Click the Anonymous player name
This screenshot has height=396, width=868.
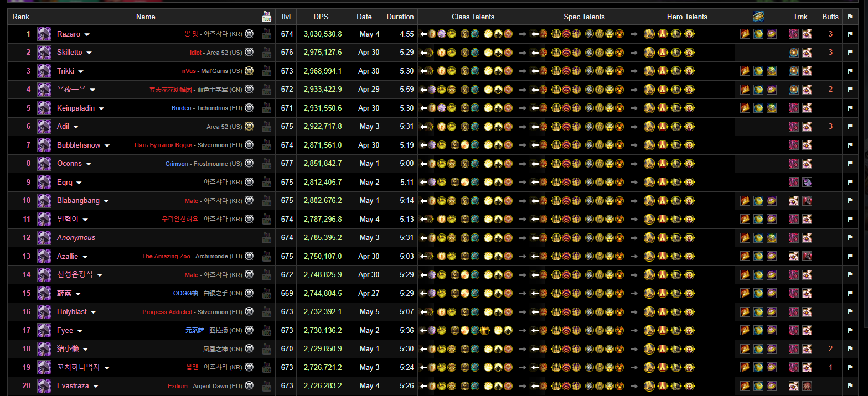pos(76,237)
